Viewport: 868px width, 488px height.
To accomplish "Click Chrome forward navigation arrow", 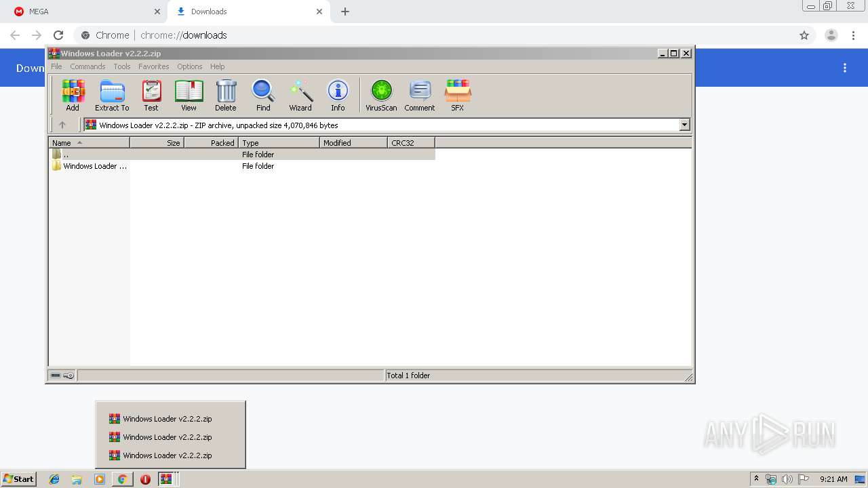I will pyautogui.click(x=37, y=35).
